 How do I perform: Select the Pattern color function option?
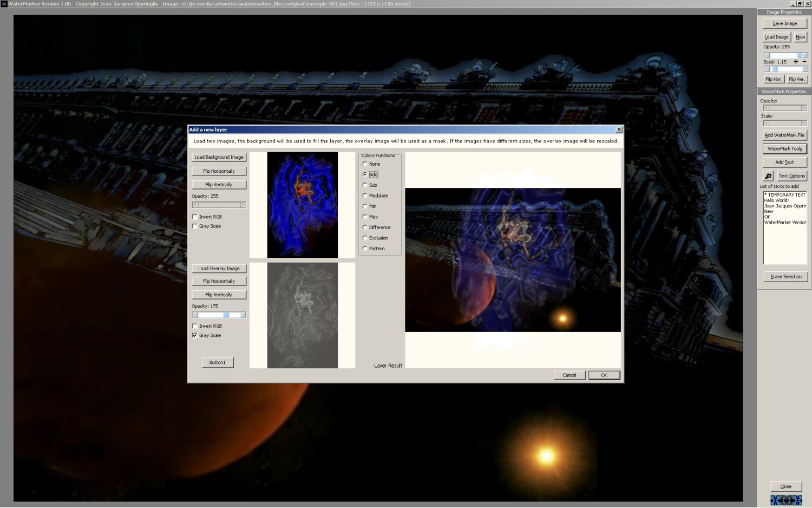365,249
